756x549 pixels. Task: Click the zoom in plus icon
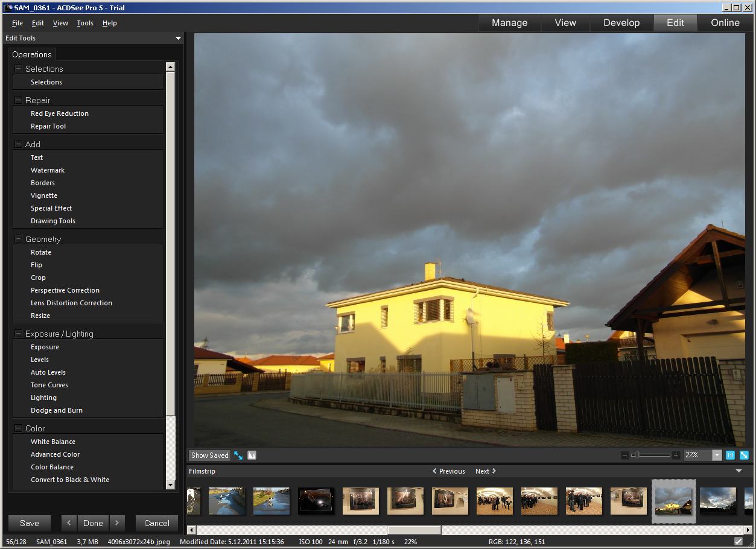676,455
